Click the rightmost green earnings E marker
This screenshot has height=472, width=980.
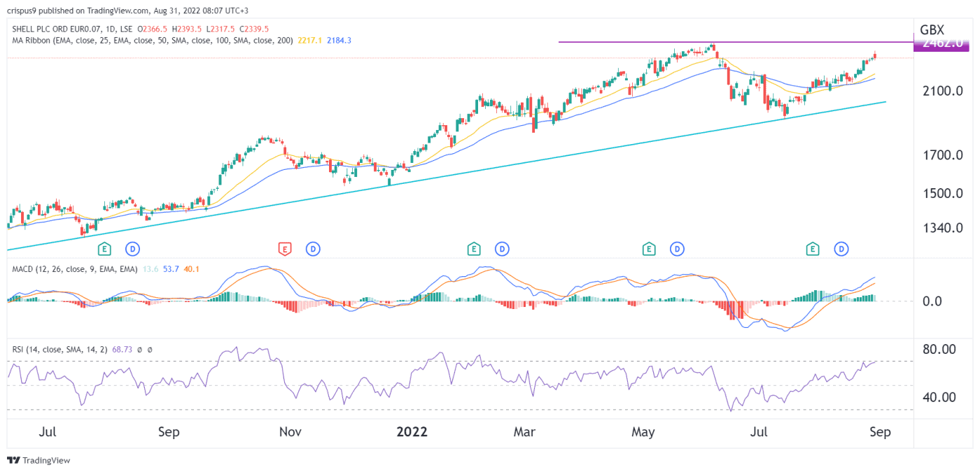click(813, 248)
